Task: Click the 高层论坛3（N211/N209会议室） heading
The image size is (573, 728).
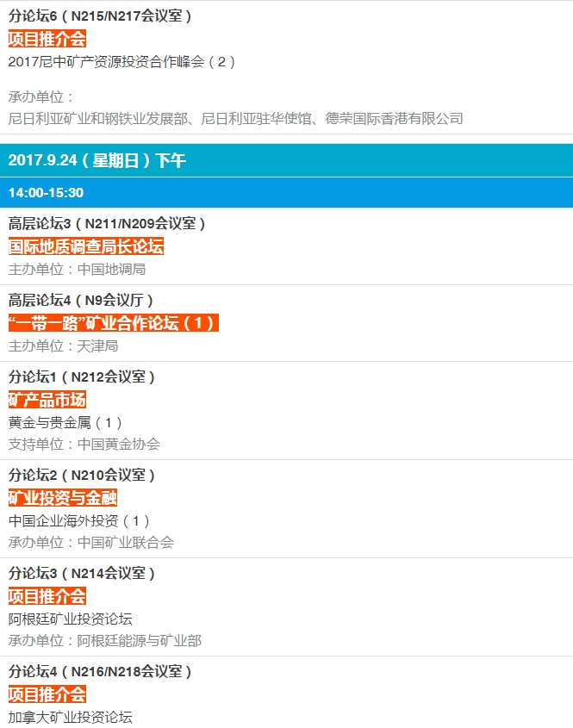Action: click(x=107, y=223)
